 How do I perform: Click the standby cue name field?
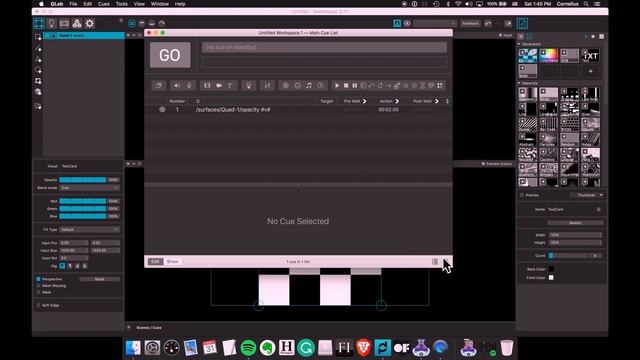(x=324, y=47)
